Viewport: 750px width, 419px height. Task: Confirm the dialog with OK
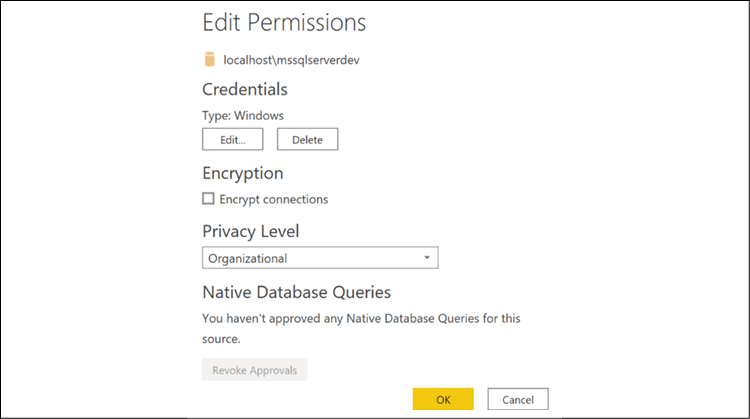[x=443, y=399]
